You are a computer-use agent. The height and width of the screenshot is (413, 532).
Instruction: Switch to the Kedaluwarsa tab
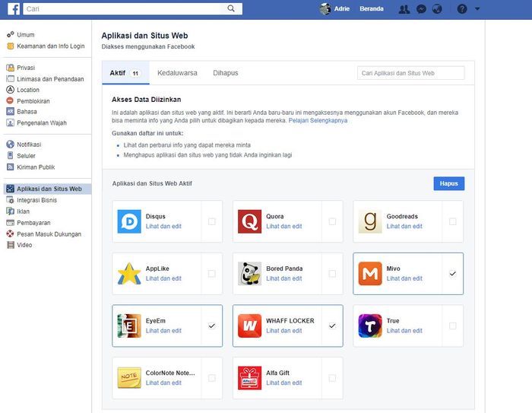pyautogui.click(x=177, y=73)
